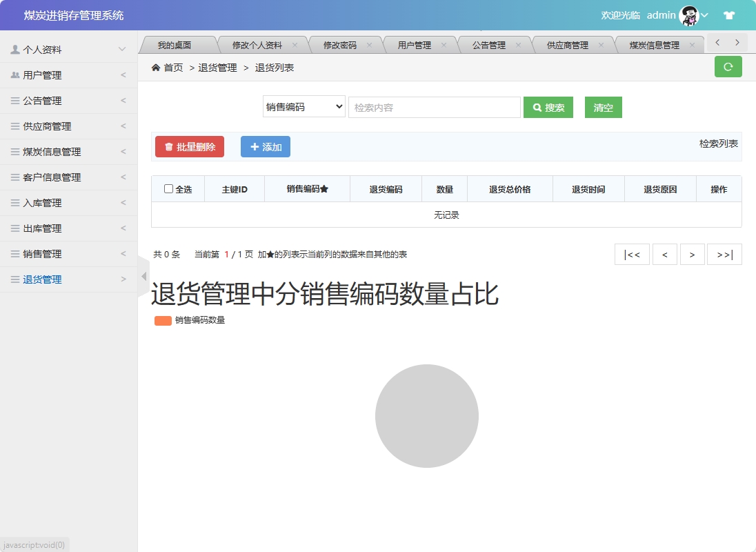Click the admin avatar icon in the header
This screenshot has height=552, width=756.
click(x=688, y=14)
